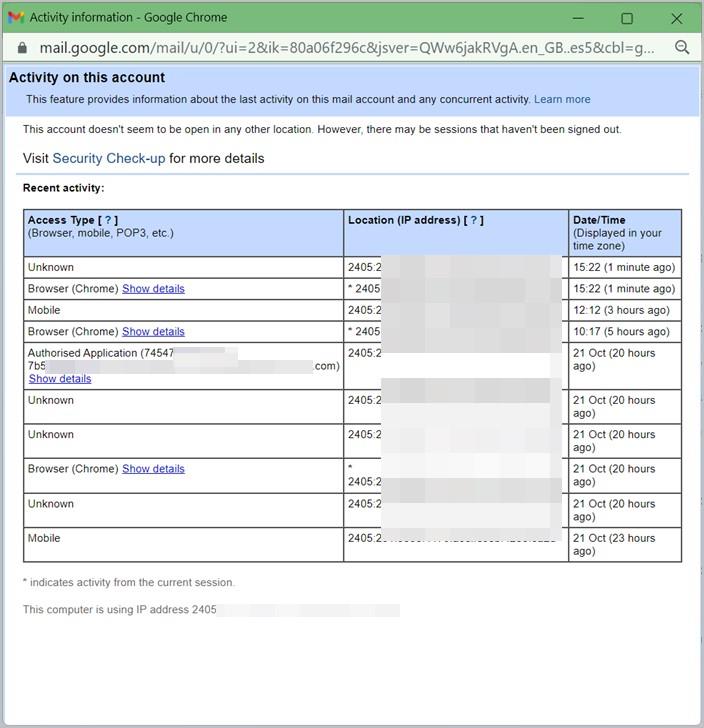The image size is (704, 728).
Task: Click the zoom magnifier icon in address bar
Action: click(x=682, y=47)
